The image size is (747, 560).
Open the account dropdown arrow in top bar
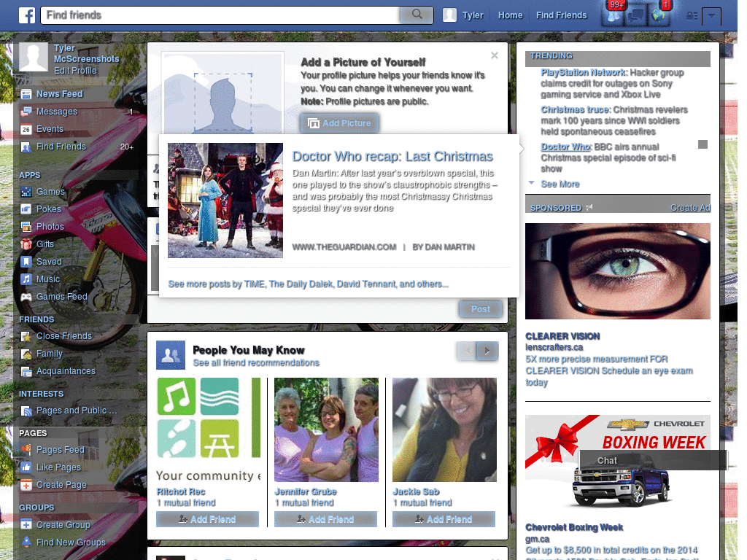coord(711,16)
